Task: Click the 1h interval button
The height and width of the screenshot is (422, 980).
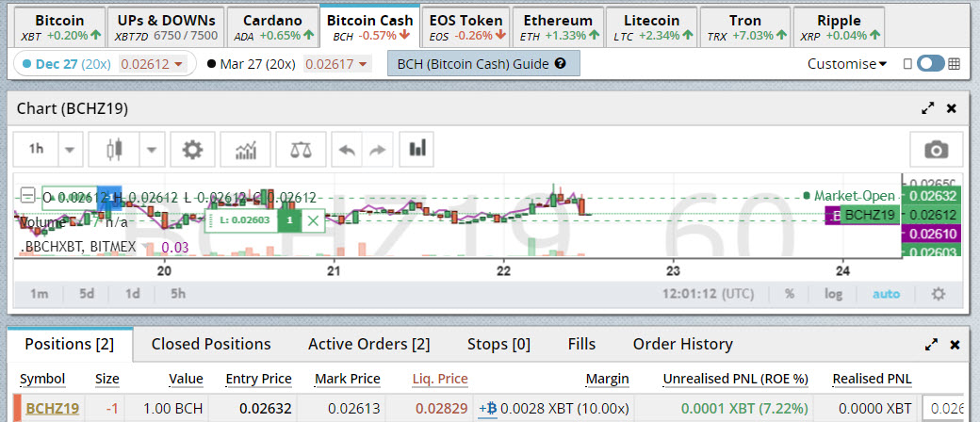Action: click(x=36, y=150)
